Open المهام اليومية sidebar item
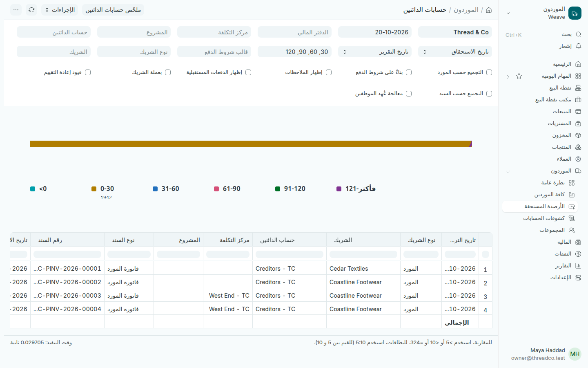Viewport: 588px width, 368px height. pyautogui.click(x=556, y=76)
